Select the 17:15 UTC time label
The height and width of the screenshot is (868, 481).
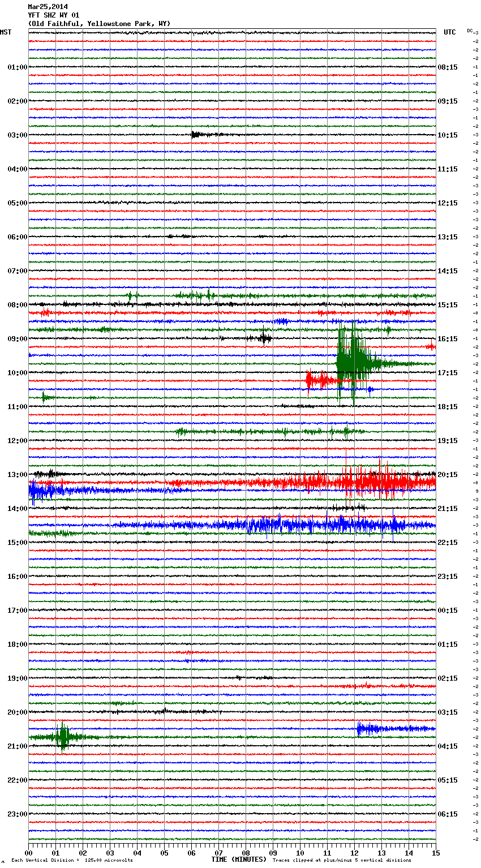tap(448, 373)
